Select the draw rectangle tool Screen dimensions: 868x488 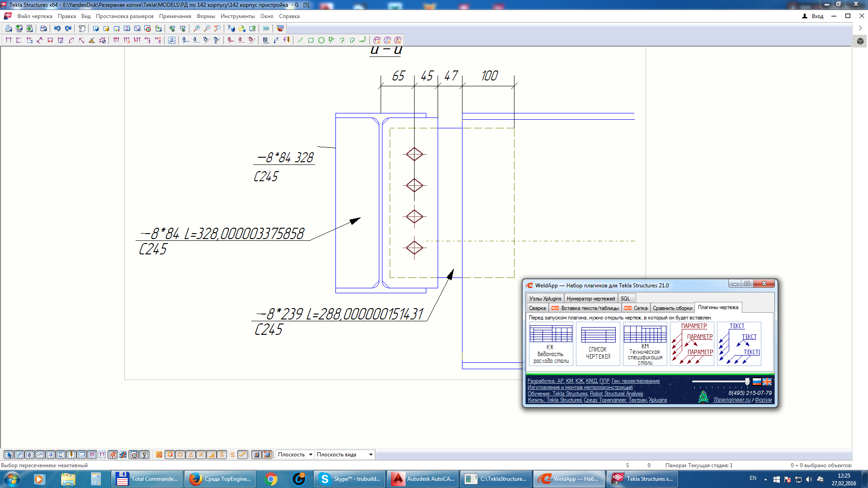pos(311,40)
